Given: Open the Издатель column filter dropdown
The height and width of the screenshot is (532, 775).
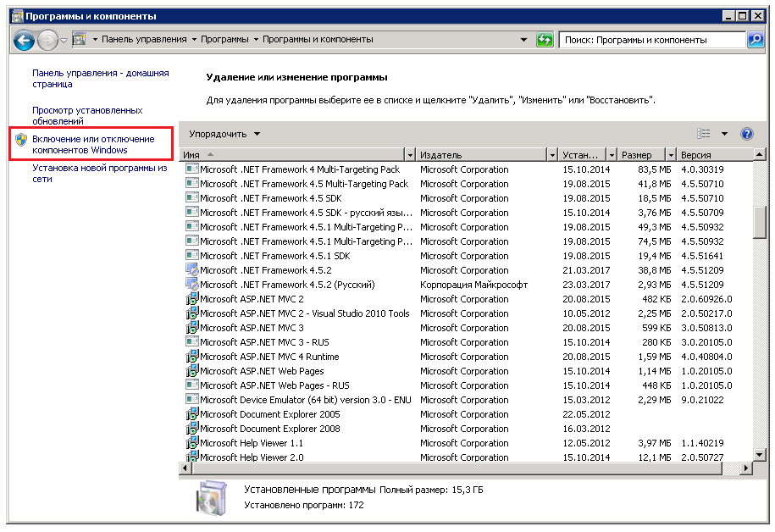Looking at the screenshot, I should [552, 155].
